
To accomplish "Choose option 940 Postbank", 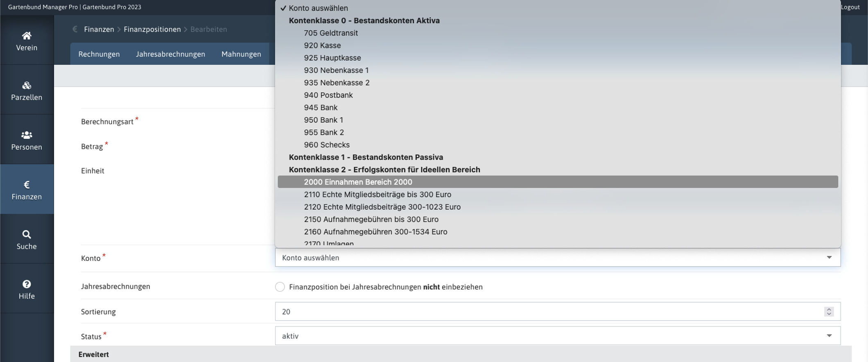I will point(558,95).
